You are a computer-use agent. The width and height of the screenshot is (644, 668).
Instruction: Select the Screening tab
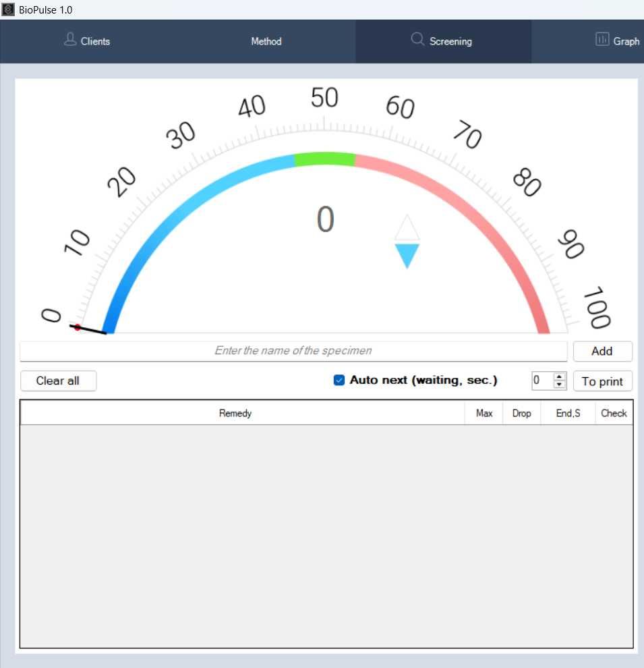[443, 41]
